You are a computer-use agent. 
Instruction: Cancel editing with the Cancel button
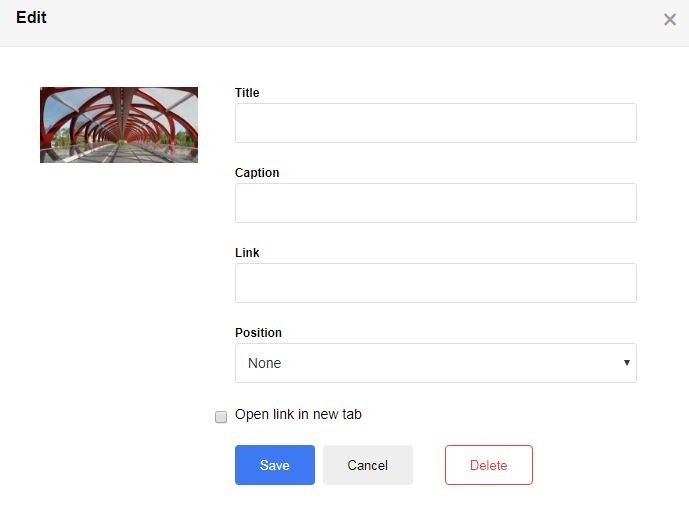[367, 465]
